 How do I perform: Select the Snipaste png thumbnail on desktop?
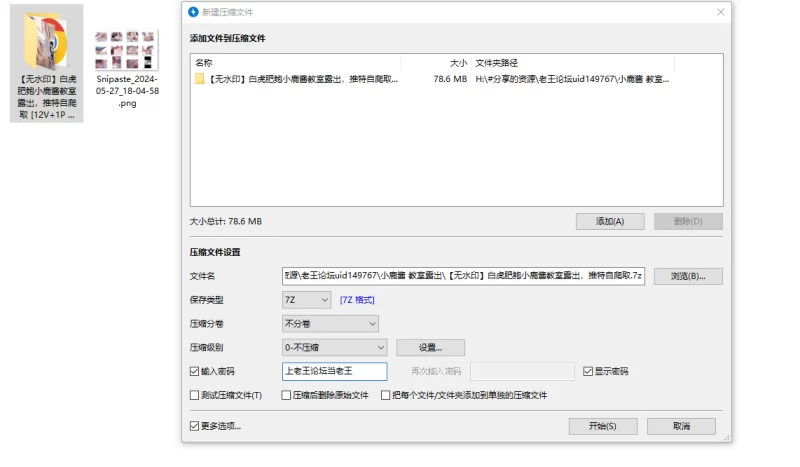pyautogui.click(x=127, y=50)
